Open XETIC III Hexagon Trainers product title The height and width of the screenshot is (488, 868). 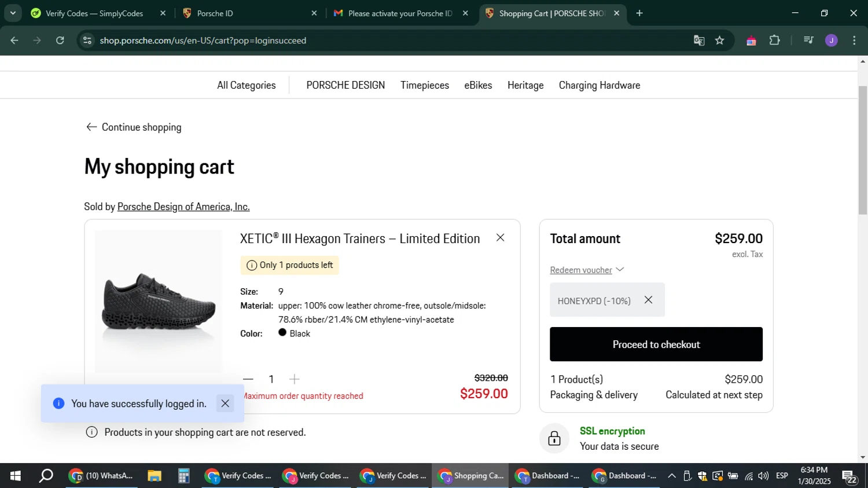click(360, 239)
